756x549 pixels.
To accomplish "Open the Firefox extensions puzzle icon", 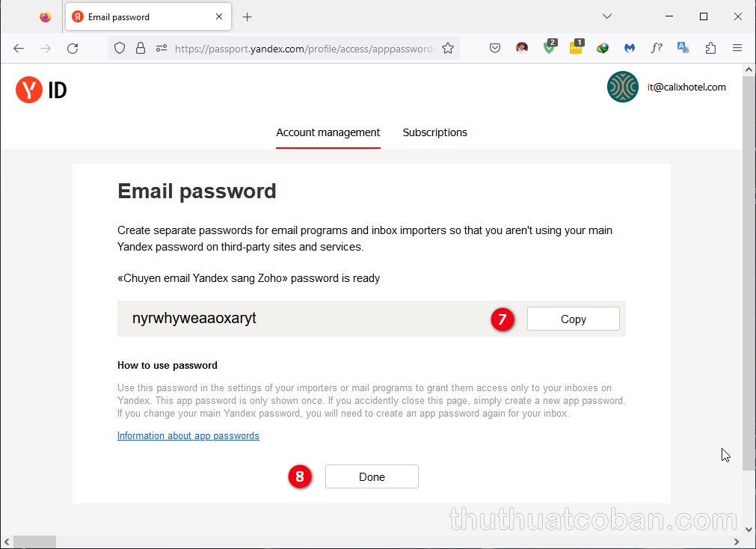I will point(710,48).
